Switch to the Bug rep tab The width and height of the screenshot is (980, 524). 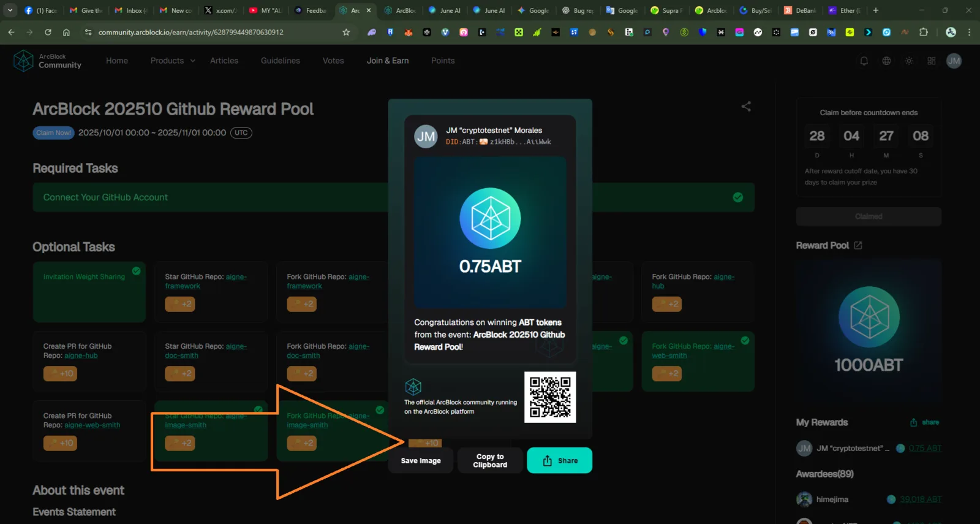[x=578, y=10]
